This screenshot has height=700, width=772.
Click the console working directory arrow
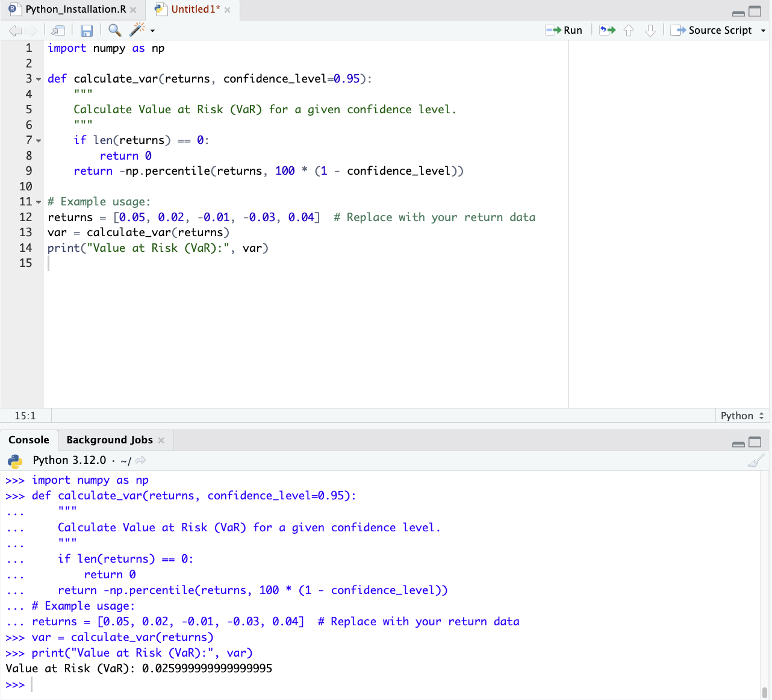coord(140,460)
